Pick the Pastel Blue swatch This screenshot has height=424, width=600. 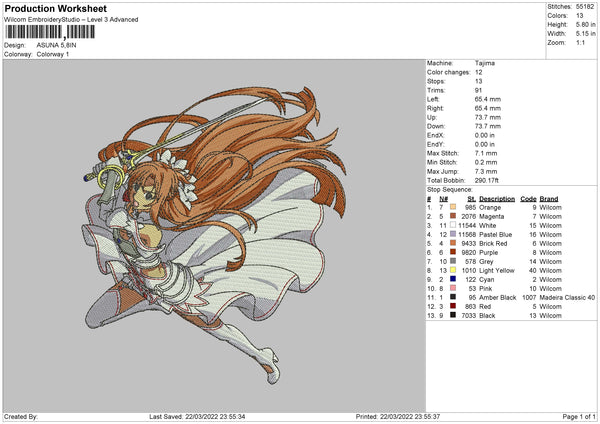click(x=453, y=233)
